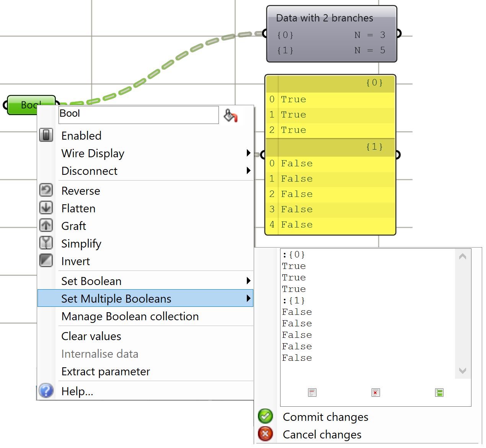Screen dimensions: 486x448
Task: Choose Clear values from the menu
Action: (x=91, y=336)
